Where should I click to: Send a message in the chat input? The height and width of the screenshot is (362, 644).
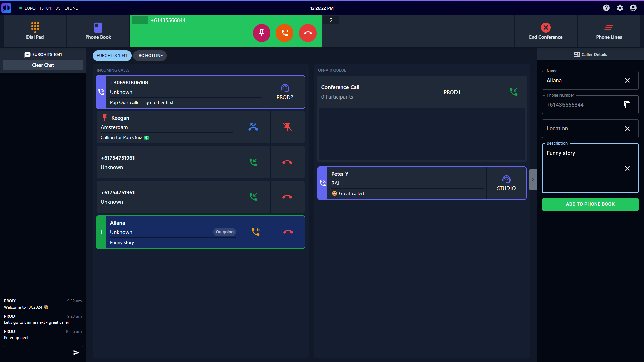[76, 352]
